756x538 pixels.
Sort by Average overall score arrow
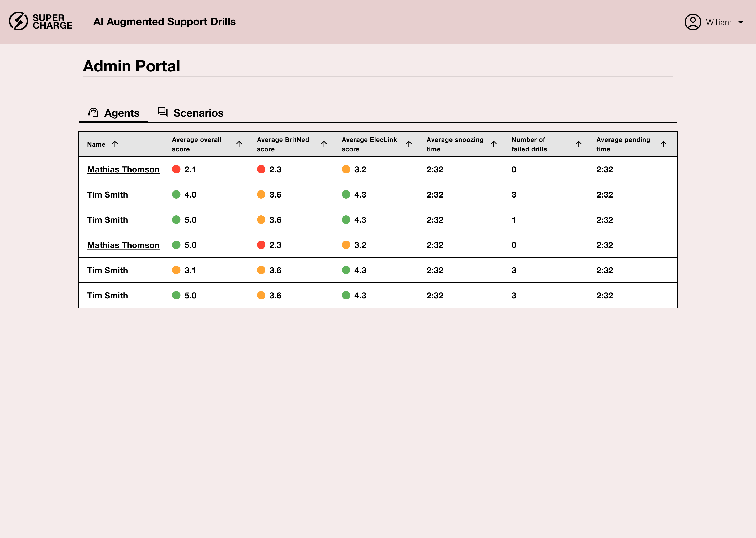click(239, 144)
